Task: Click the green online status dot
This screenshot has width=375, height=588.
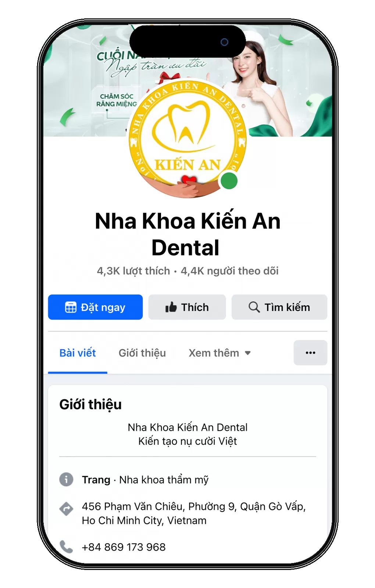Action: pos(229,181)
